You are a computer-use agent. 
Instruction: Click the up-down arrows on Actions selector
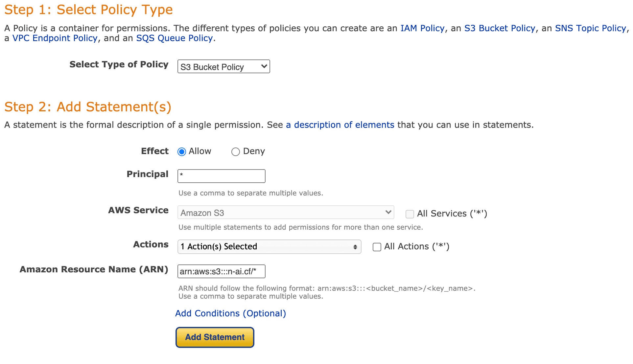pyautogui.click(x=355, y=247)
